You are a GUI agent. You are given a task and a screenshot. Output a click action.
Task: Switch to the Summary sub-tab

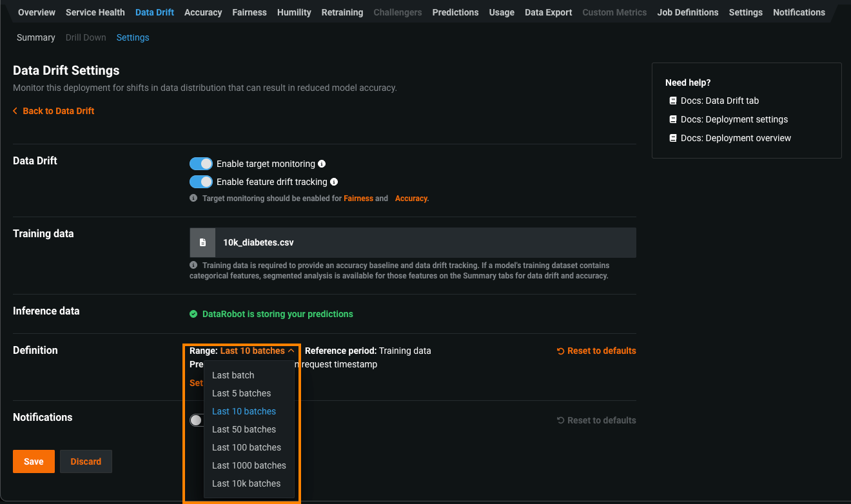(36, 37)
